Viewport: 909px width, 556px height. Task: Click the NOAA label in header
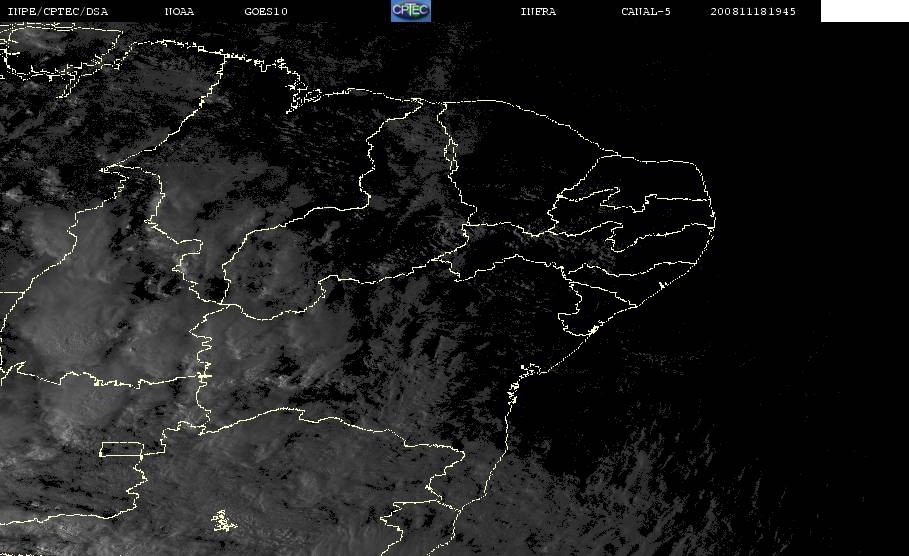[x=179, y=12]
